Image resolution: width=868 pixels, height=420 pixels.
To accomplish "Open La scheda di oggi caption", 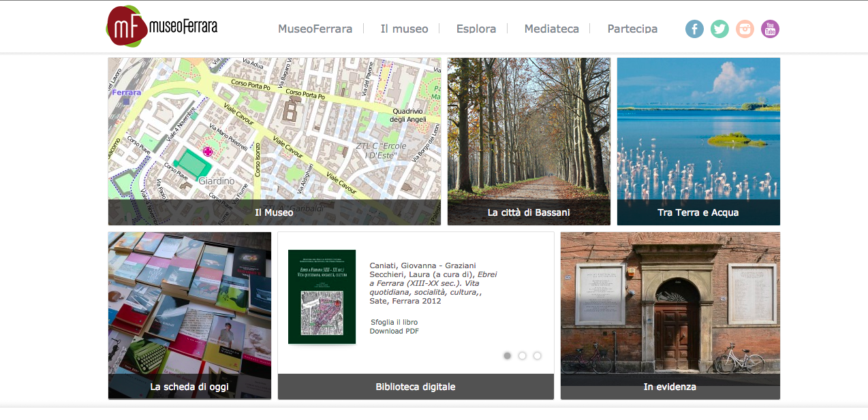I will (189, 387).
